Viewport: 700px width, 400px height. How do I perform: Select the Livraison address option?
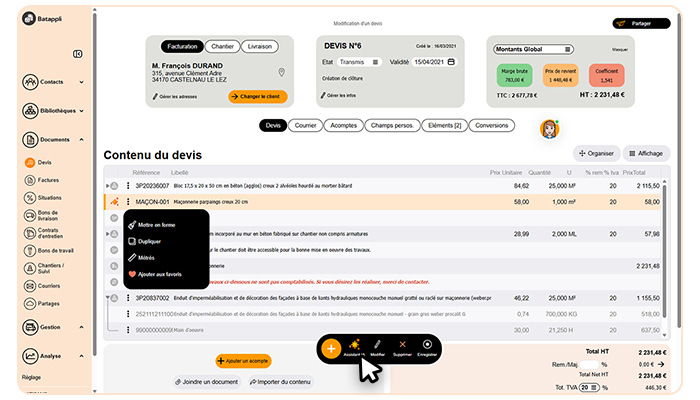point(260,46)
